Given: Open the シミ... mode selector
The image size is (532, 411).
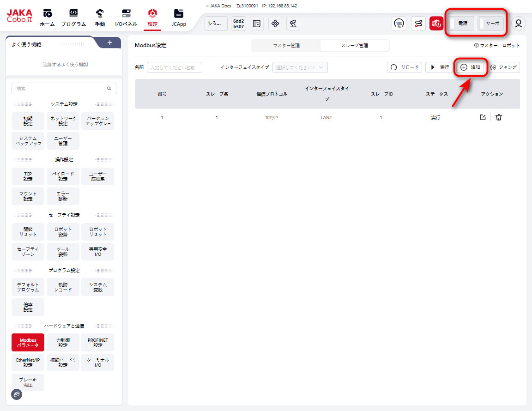Looking at the screenshot, I should (216, 24).
